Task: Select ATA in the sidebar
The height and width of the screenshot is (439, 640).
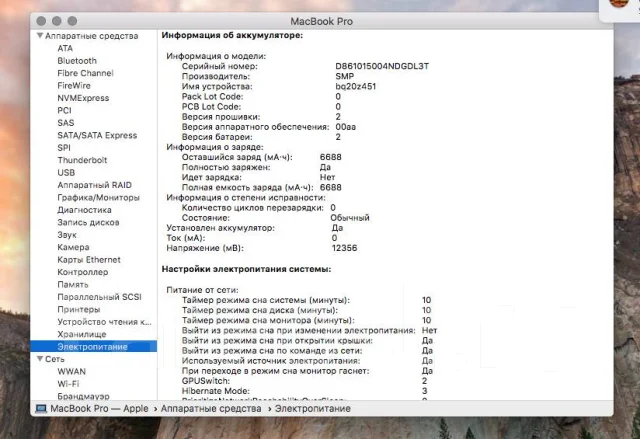Action: 65,48
